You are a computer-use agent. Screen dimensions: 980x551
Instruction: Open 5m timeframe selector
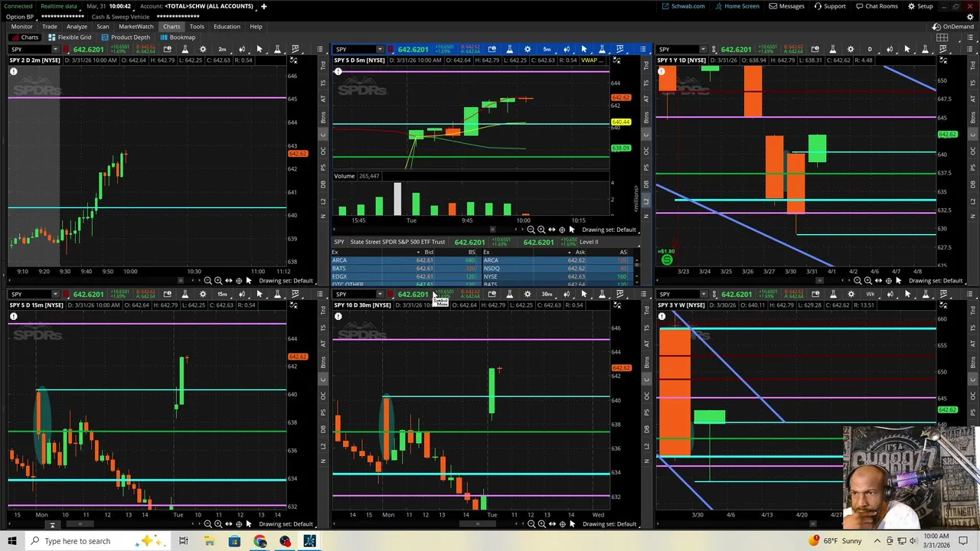click(547, 49)
